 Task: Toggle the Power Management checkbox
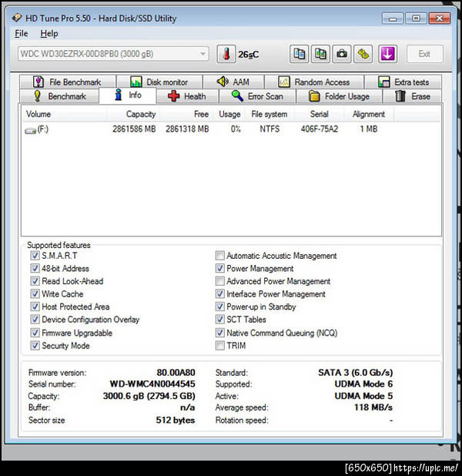220,268
